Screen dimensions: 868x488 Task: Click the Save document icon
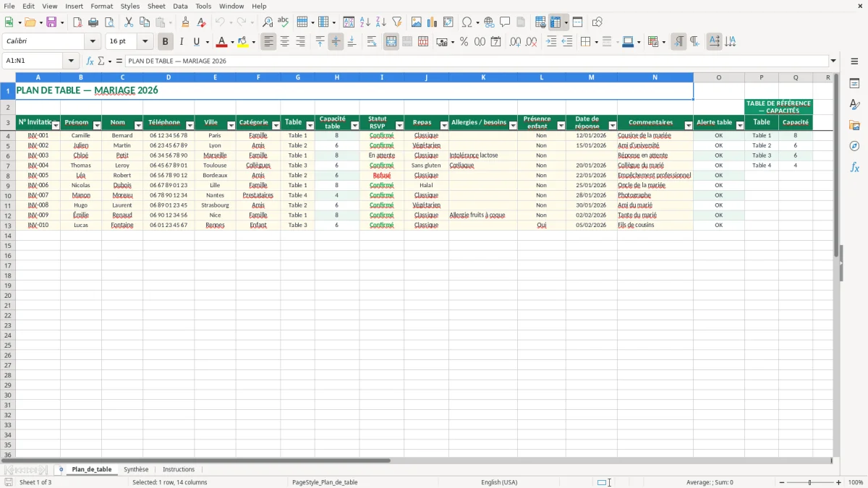51,22
